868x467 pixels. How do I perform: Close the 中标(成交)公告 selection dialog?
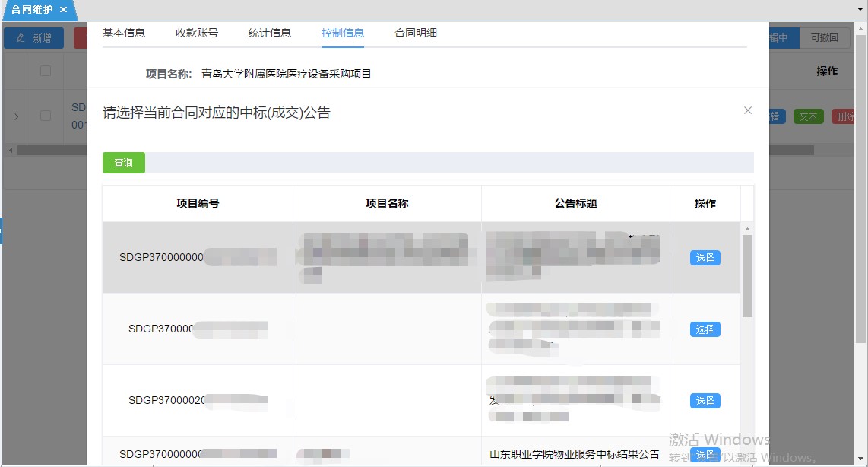[x=748, y=110]
